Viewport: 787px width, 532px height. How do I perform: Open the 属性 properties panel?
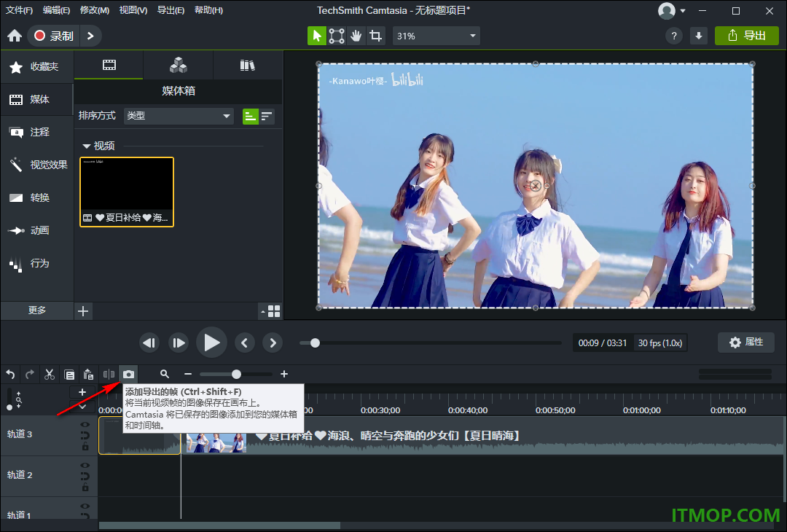pyautogui.click(x=746, y=343)
